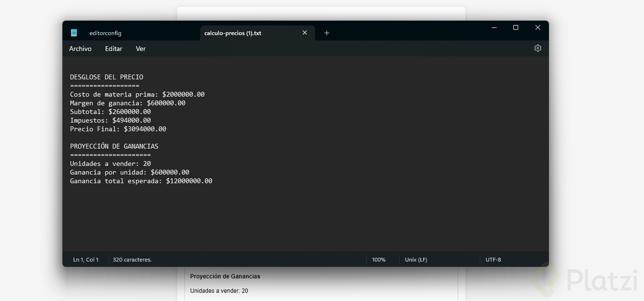644x301 pixels.
Task: Maximize the Notepad window
Action: coord(516,28)
